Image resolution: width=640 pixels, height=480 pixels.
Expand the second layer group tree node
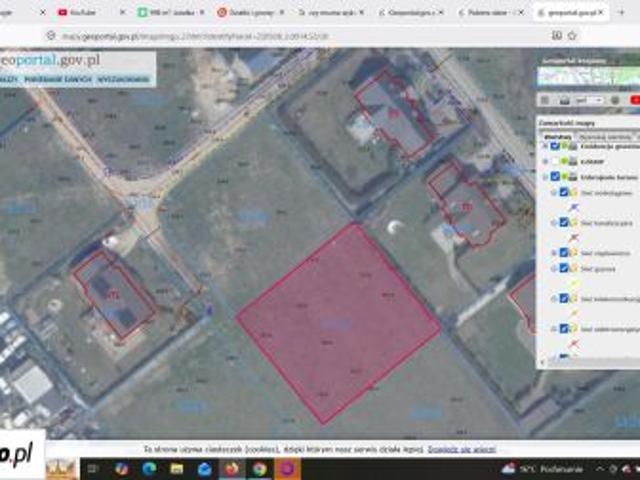[x=545, y=162]
